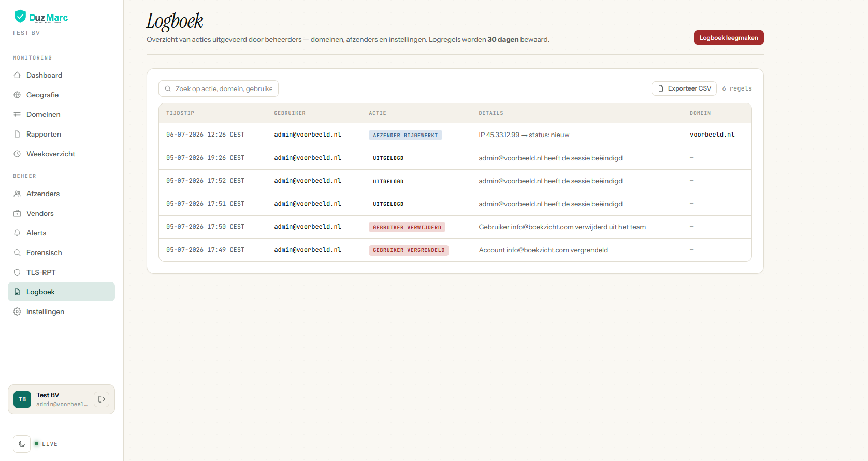Viewport: 868px width, 461px height.
Task: Click the truncated admin@voorbeel… email under Test BV
Action: coord(62,404)
